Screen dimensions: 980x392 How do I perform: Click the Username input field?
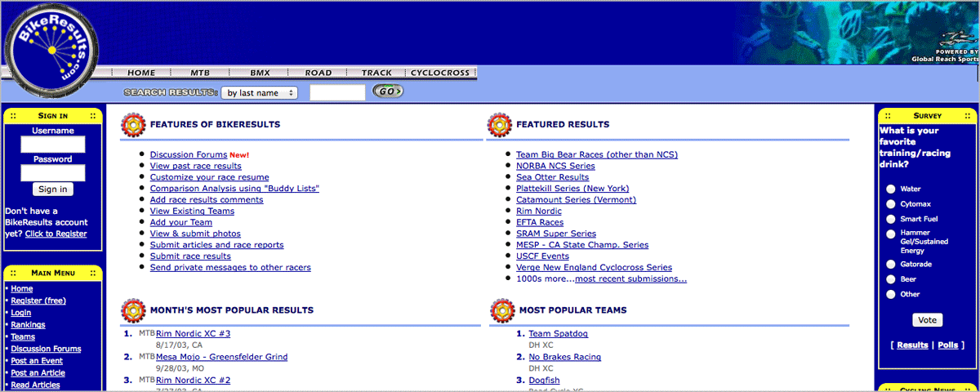point(53,145)
